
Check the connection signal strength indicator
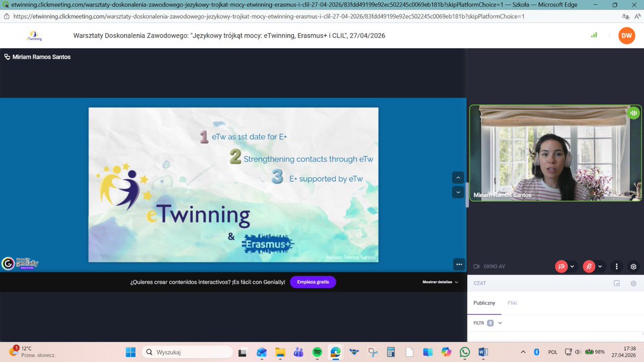[x=594, y=35]
